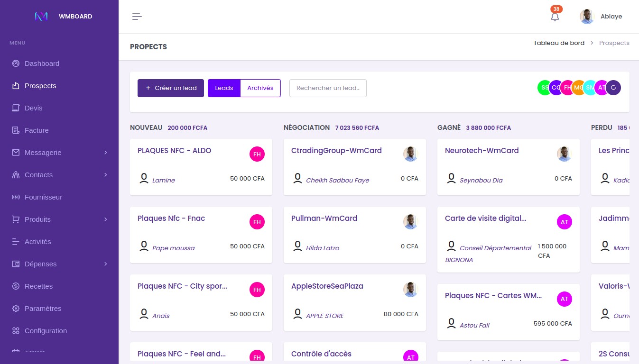The height and width of the screenshot is (364, 639).
Task: Click contact icon beside Cheikh Sadbou Faye
Action: (297, 179)
